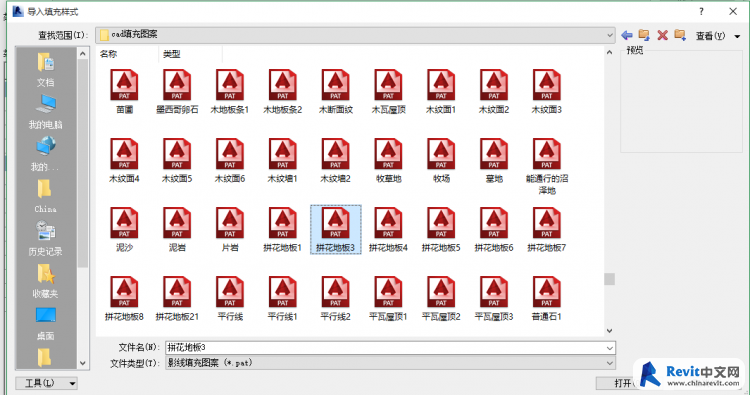The image size is (750, 395).
Task: Select the 牧草地 PAT file
Action: 388,160
